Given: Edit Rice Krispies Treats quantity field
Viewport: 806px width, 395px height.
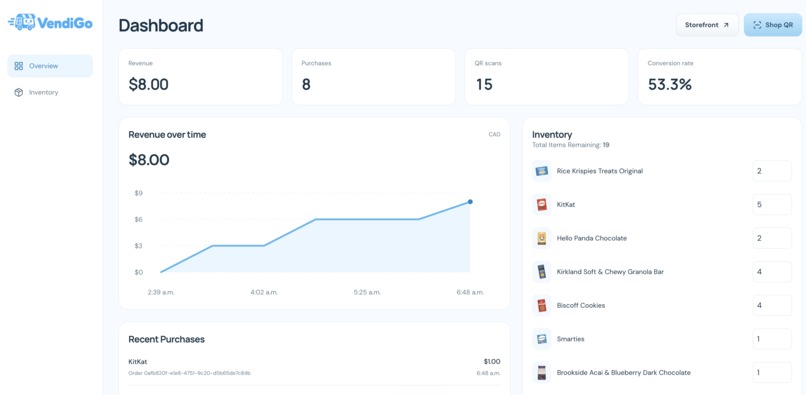Looking at the screenshot, I should pyautogui.click(x=772, y=171).
